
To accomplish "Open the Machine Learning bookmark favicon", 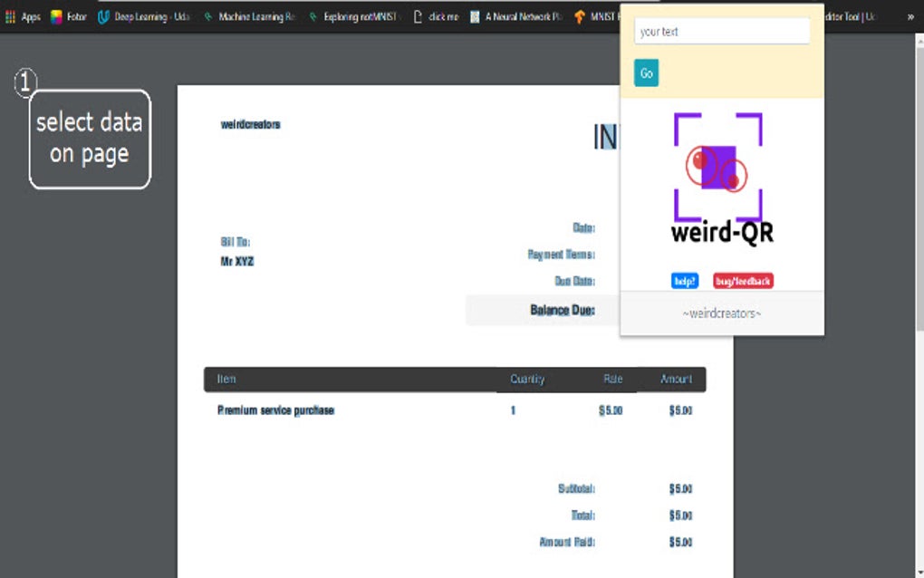I will coord(210,16).
